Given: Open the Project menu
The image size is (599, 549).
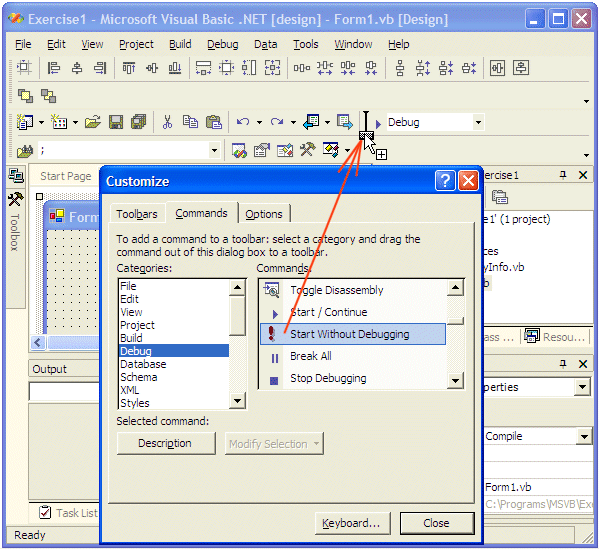Looking at the screenshot, I should click(x=136, y=44).
